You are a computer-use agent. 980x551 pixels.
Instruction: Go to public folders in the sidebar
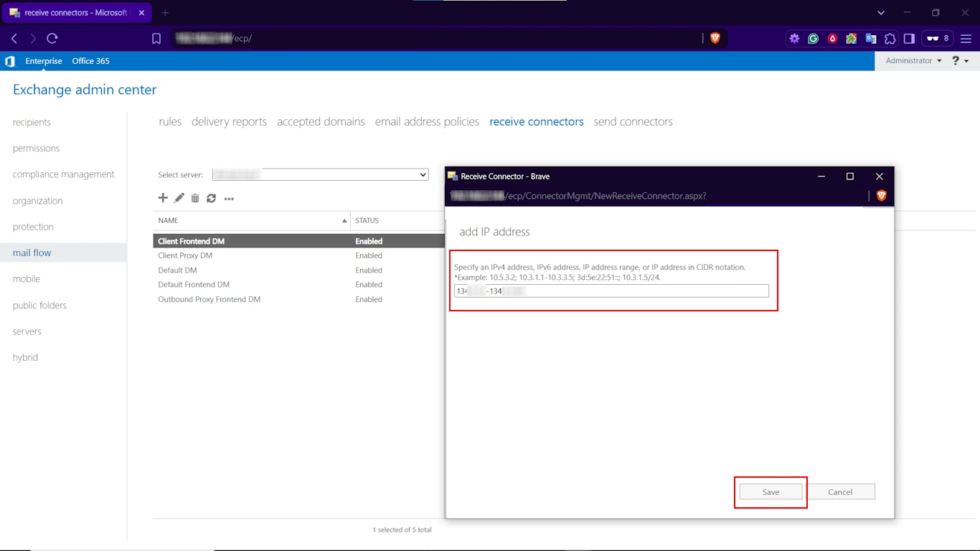point(39,306)
